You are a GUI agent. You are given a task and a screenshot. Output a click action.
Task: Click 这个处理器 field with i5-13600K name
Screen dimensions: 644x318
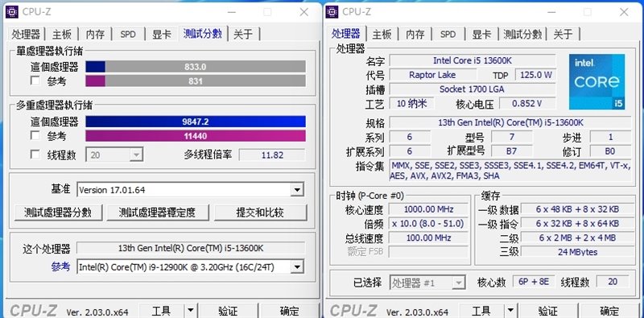[x=191, y=248]
